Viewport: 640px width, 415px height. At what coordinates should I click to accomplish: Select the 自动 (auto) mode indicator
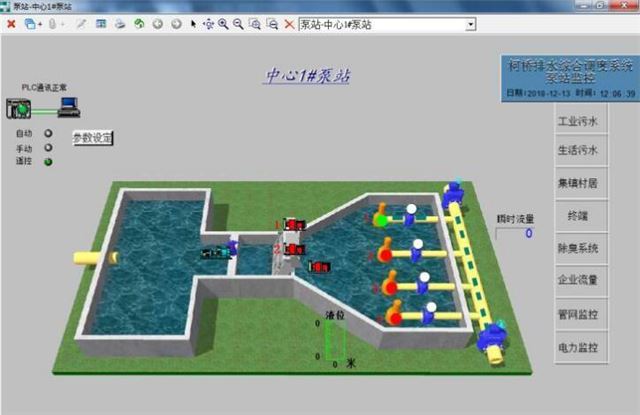48,133
